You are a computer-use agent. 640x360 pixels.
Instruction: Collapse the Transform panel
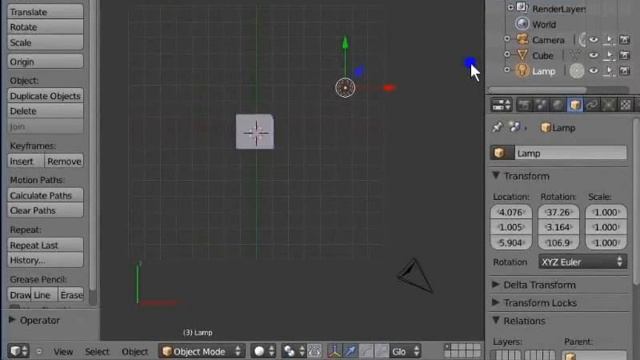pos(496,176)
